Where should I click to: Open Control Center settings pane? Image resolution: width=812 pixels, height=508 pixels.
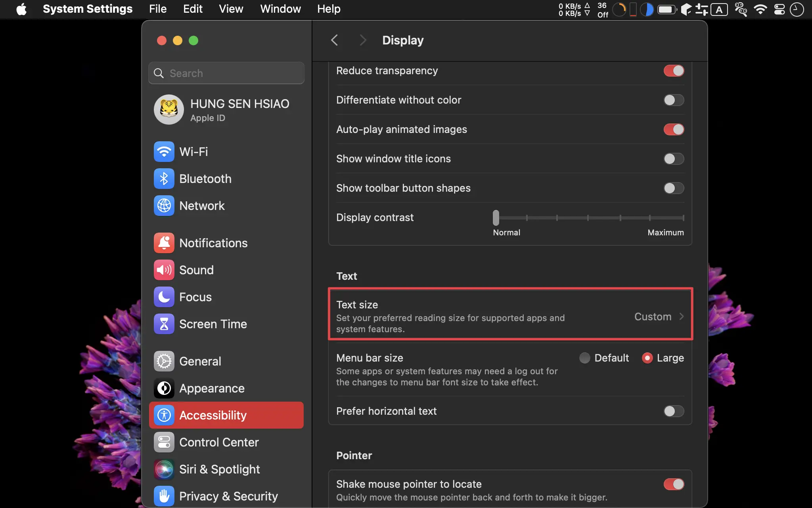(x=226, y=442)
